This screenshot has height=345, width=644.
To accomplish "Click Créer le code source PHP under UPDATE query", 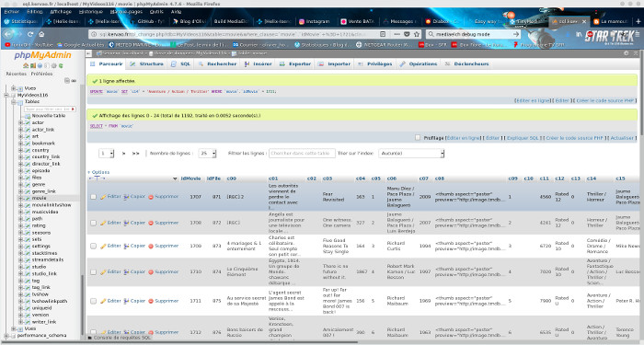I will (605, 100).
